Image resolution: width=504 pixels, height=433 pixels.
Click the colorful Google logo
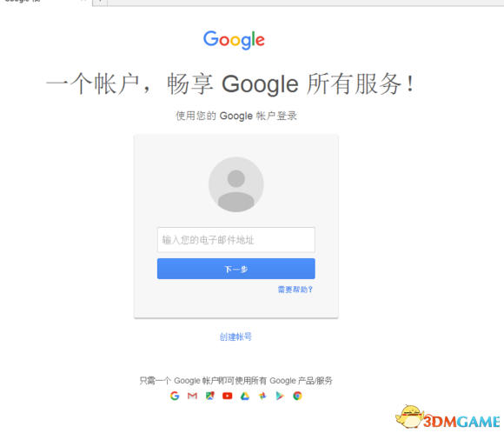(234, 40)
